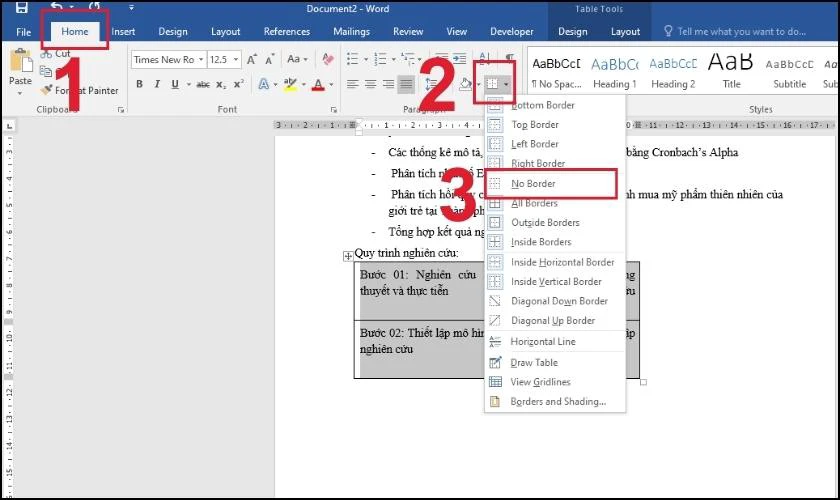Align text left

point(352,84)
